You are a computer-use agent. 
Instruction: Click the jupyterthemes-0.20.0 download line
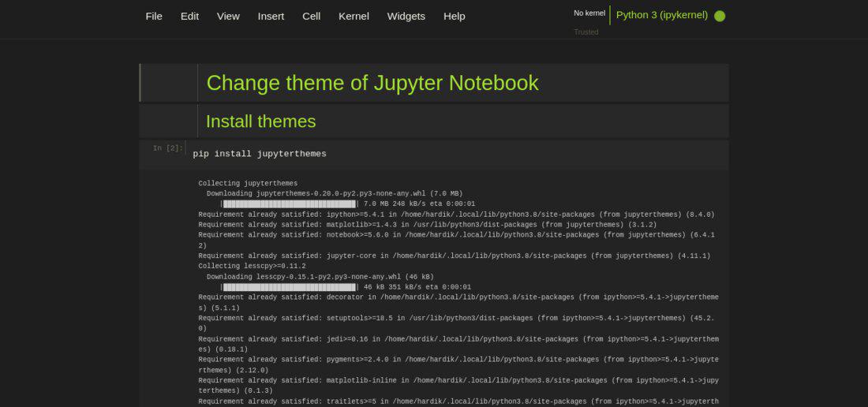335,193
